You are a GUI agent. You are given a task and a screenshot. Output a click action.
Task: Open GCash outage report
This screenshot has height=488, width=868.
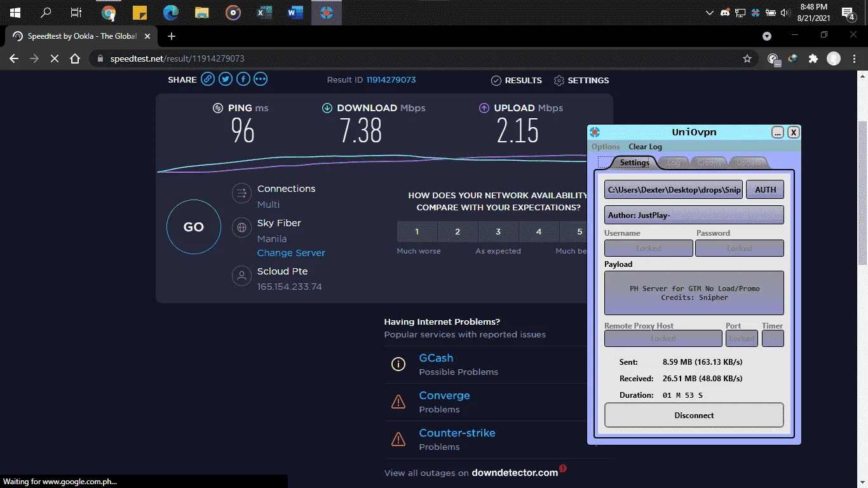coord(436,358)
